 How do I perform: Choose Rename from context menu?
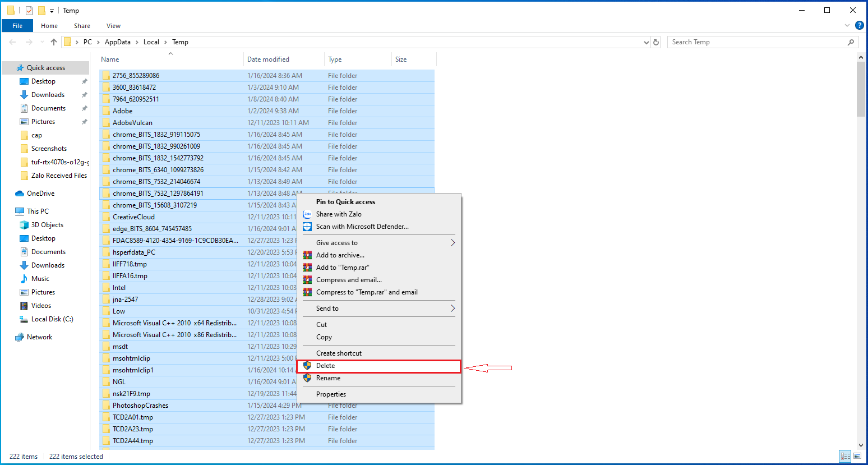[378, 378]
